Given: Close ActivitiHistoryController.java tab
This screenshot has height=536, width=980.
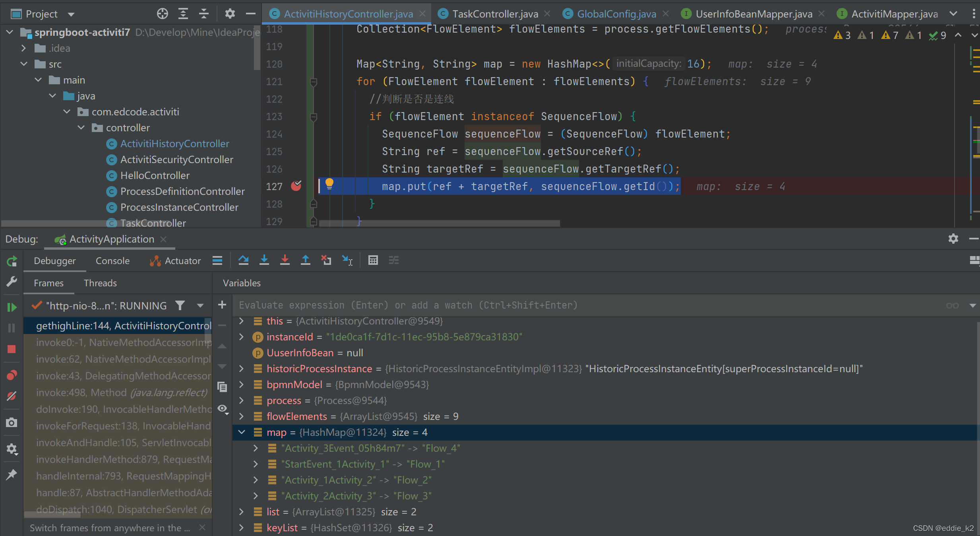Looking at the screenshot, I should tap(422, 14).
